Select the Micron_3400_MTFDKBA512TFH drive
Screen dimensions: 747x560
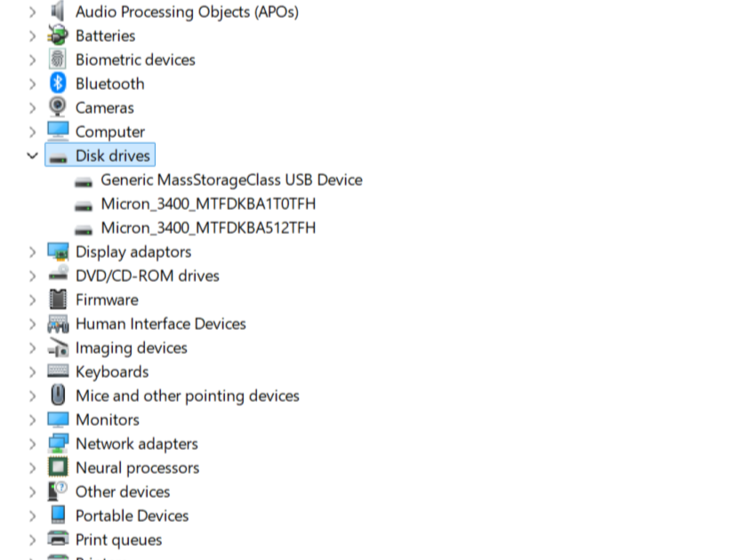[x=206, y=228]
